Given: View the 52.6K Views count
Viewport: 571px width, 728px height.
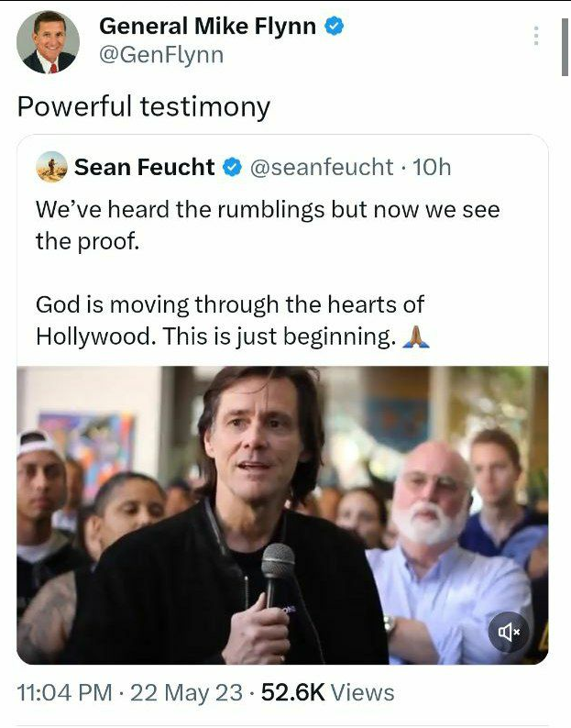Looking at the screenshot, I should pyautogui.click(x=328, y=693).
